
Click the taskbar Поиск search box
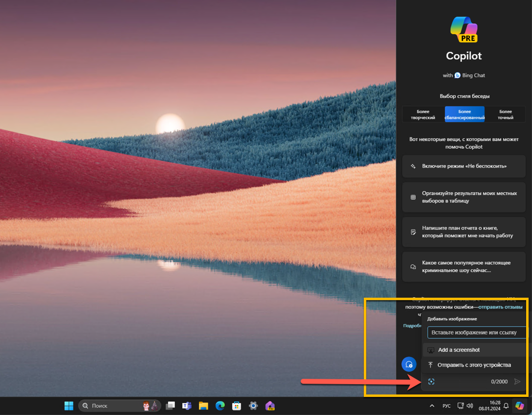coord(119,406)
